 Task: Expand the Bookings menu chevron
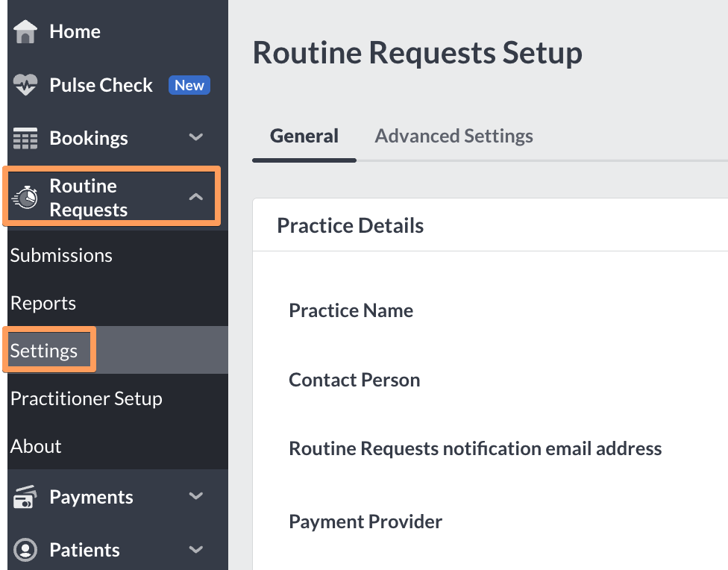196,137
